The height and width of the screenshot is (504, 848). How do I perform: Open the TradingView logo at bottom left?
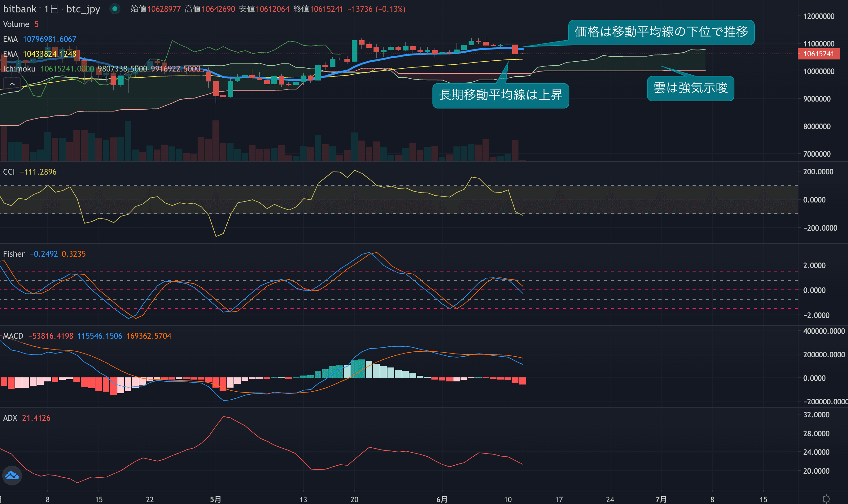tap(12, 475)
